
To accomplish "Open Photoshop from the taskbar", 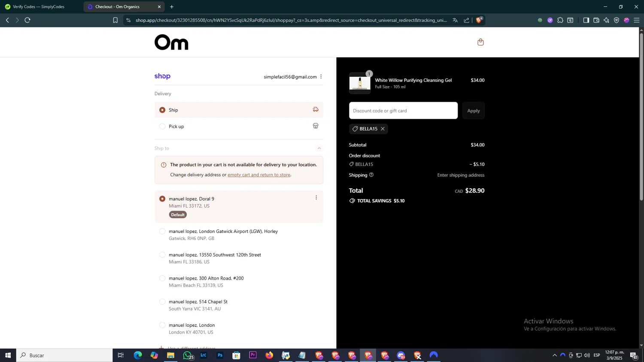I will click(220, 355).
